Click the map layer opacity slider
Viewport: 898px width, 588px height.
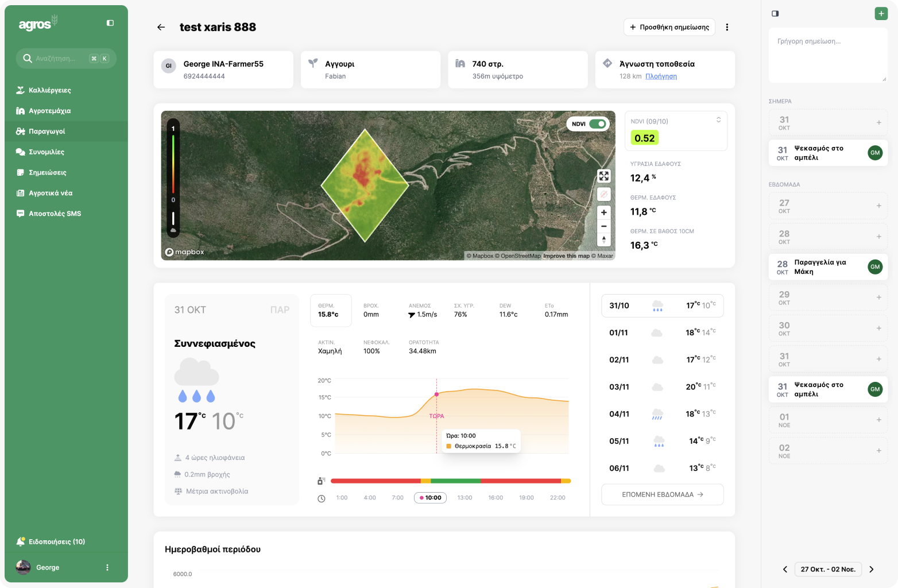point(173,218)
